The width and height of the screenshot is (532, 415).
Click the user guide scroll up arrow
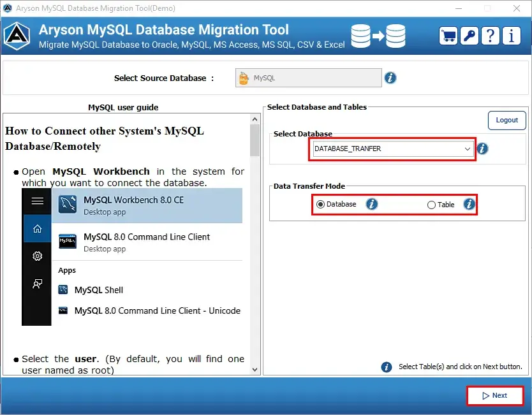[255, 119]
